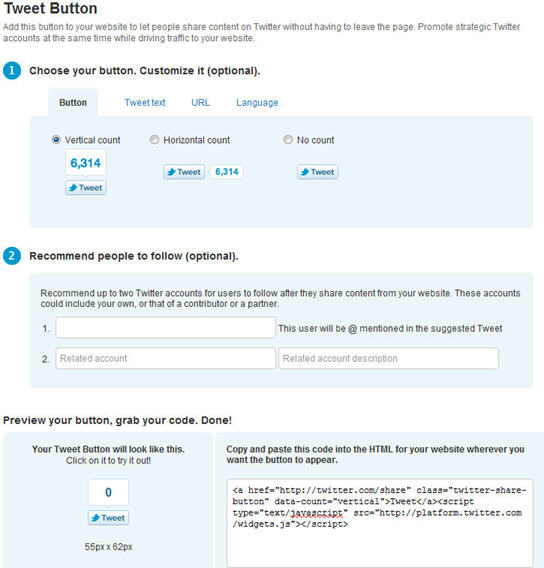Select the Vertical count radio button
This screenshot has width=544, height=568.
click(56, 139)
